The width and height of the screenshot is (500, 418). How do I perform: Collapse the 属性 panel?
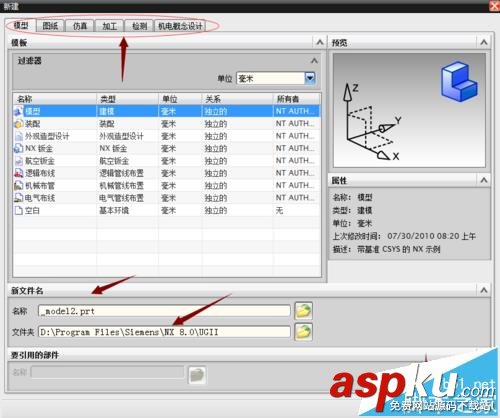484,180
